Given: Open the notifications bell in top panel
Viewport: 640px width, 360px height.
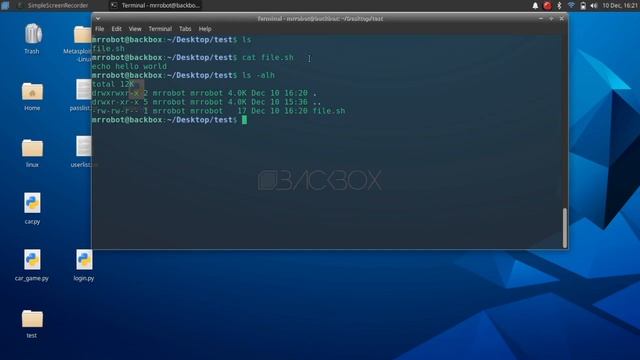Looking at the screenshot, I should click(x=535, y=5).
